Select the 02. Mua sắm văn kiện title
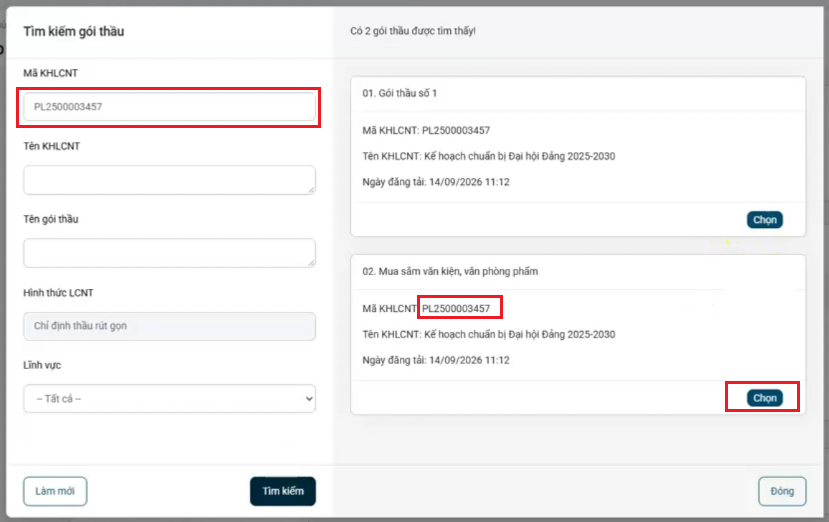 point(450,271)
